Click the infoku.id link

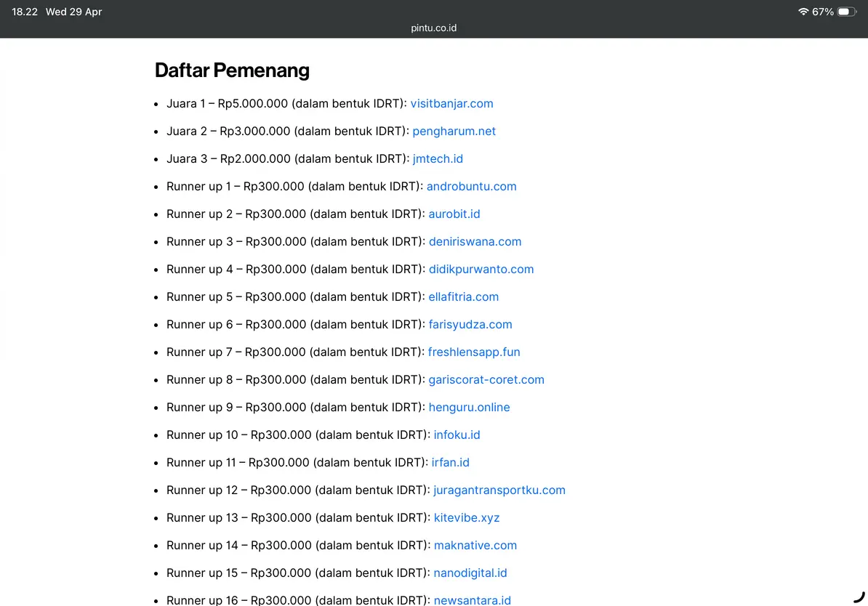457,435
